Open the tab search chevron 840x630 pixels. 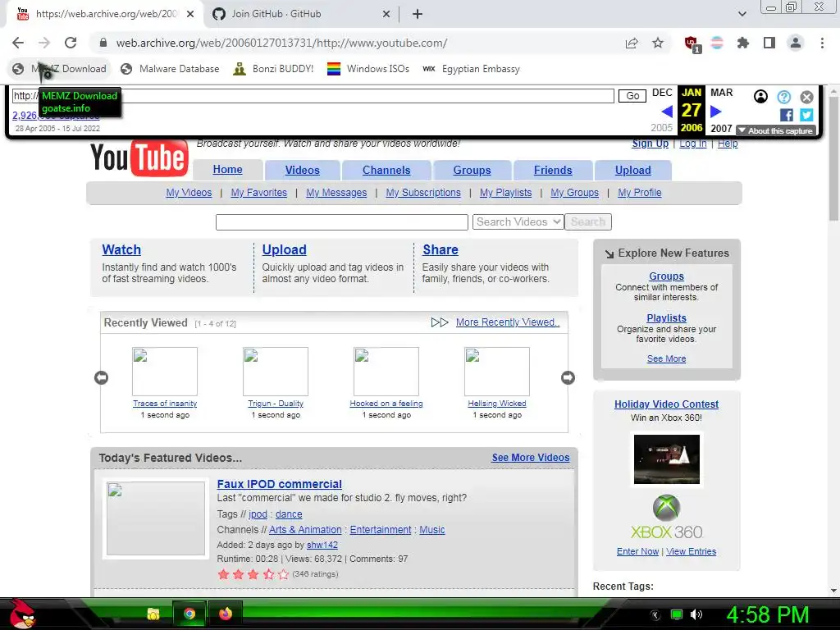742,15
